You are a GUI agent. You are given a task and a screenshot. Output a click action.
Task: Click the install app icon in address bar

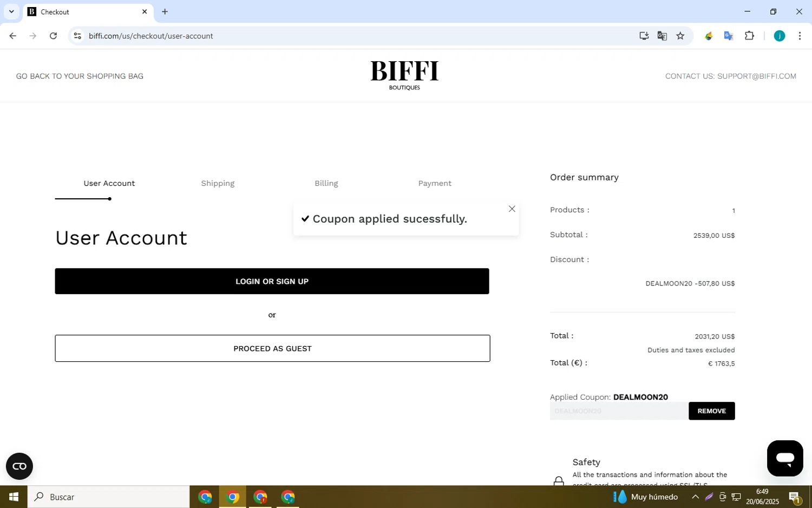(x=644, y=36)
